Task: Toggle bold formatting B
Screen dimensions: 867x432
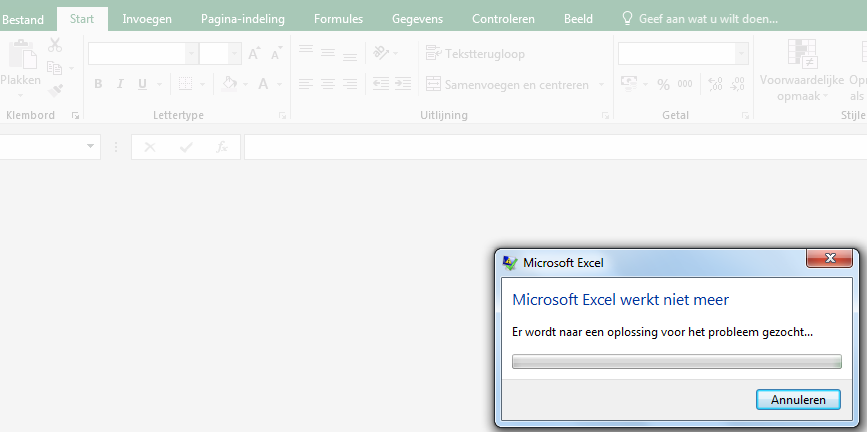Action: tap(98, 84)
